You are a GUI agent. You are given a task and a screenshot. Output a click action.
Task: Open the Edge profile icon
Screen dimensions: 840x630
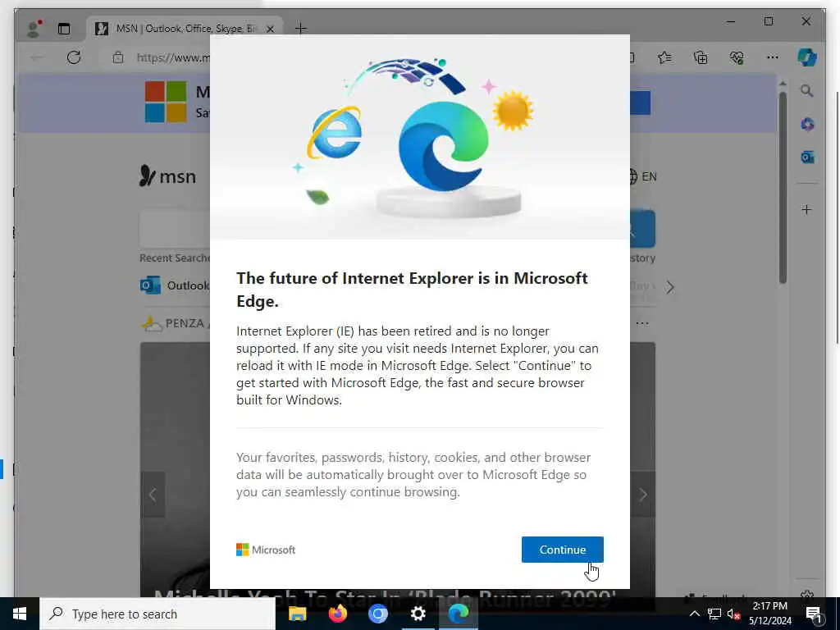point(34,29)
